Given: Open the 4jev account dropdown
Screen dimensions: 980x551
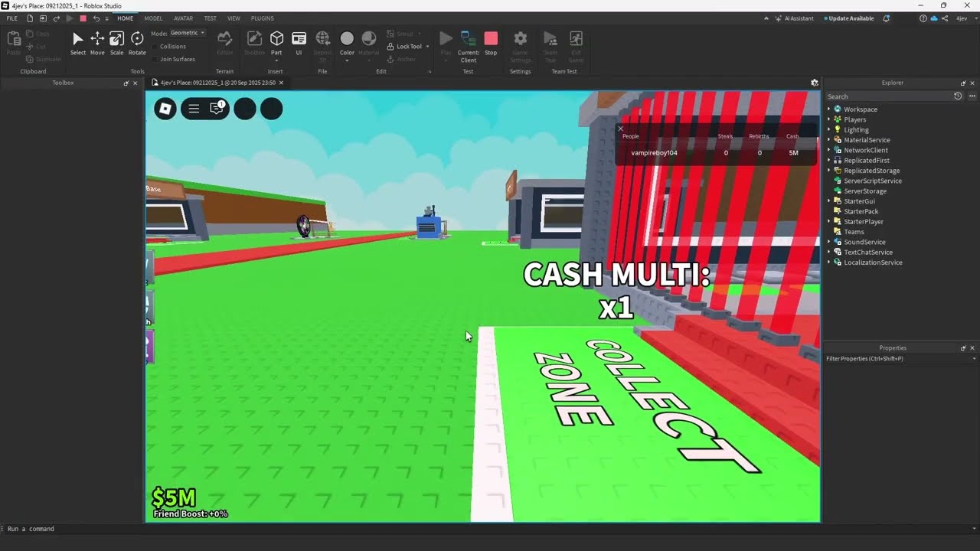Looking at the screenshot, I should 965,18.
